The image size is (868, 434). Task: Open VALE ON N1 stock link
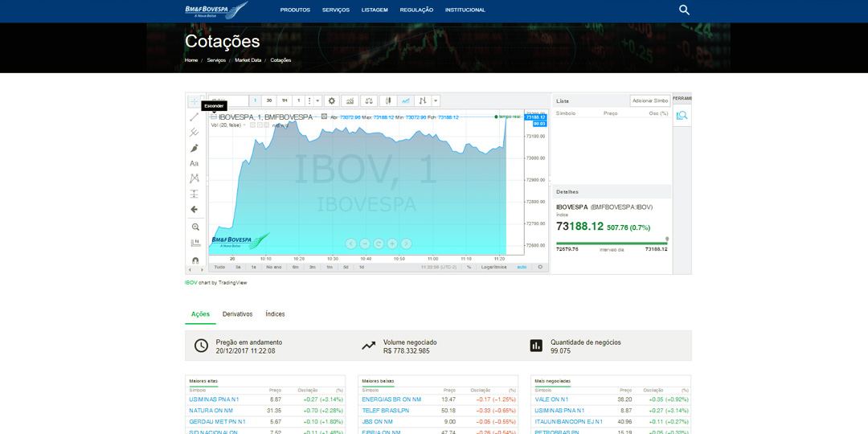[x=551, y=399]
